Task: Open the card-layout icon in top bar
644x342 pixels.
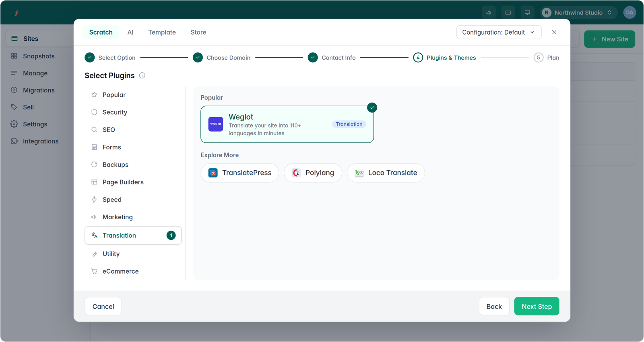Action: click(508, 12)
